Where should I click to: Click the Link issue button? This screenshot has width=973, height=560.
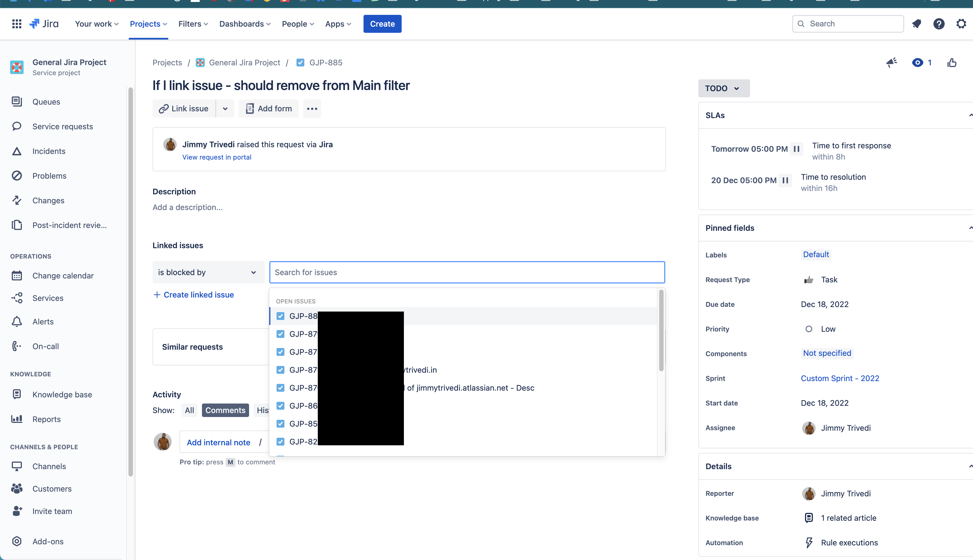click(184, 109)
